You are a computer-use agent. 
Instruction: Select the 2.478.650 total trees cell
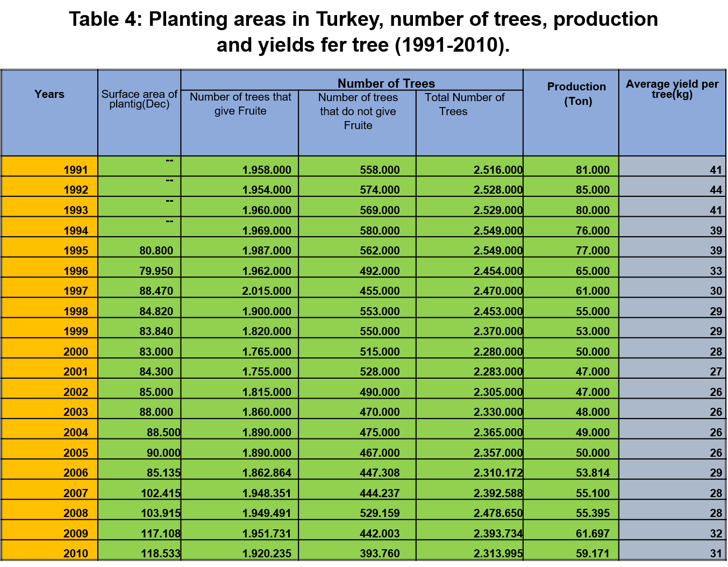497,513
